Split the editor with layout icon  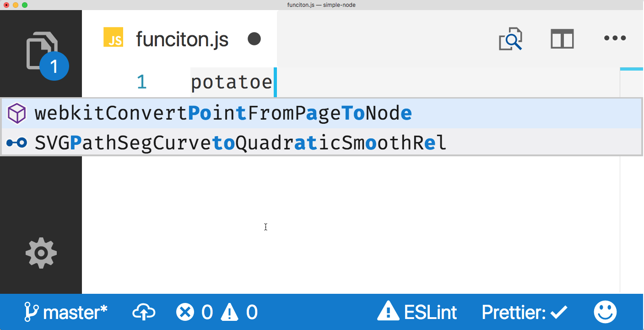pyautogui.click(x=562, y=39)
